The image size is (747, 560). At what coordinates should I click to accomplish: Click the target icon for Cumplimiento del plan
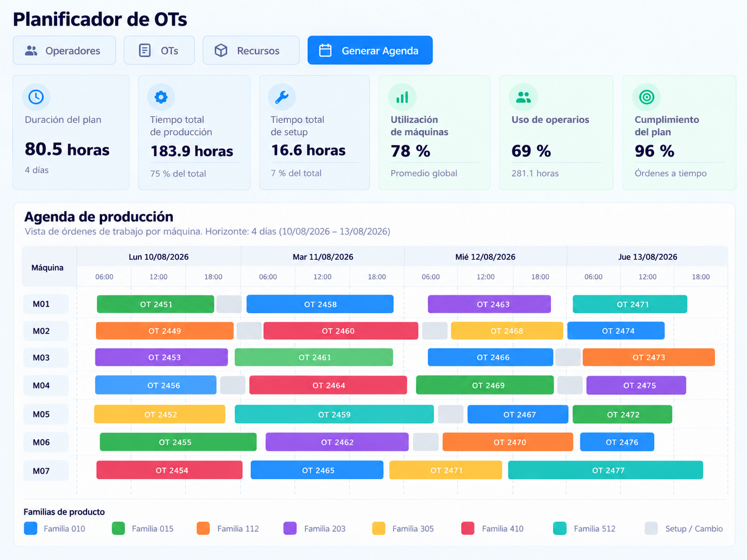(646, 96)
